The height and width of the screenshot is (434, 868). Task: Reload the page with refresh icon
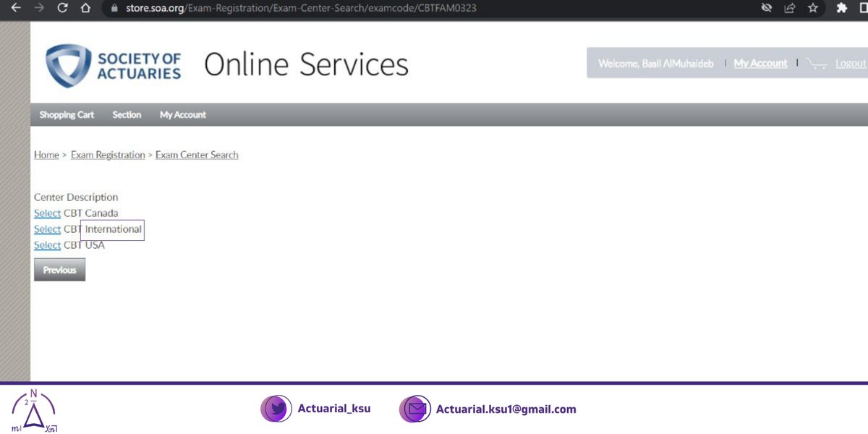[63, 8]
